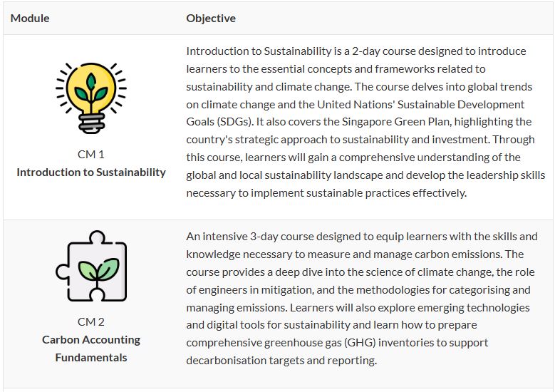Click the grey screw base of the lightbulb

click(91, 123)
